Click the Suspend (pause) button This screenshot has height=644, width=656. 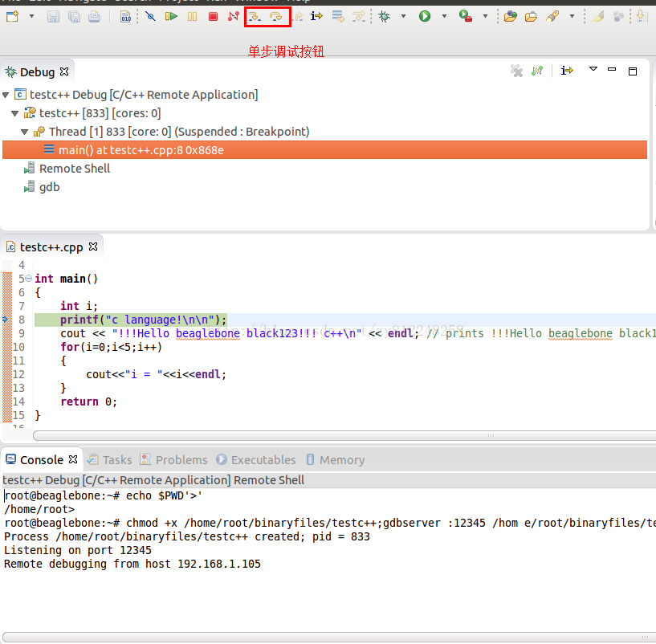coord(192,16)
